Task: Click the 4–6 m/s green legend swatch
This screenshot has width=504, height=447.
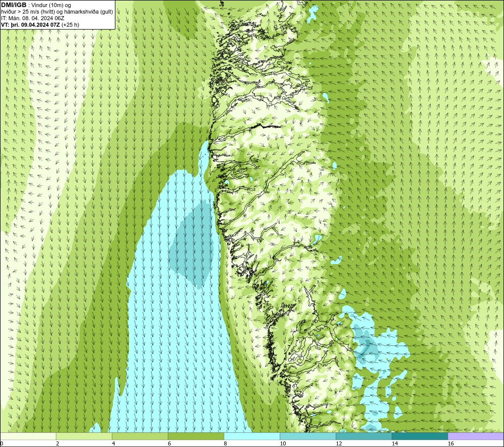Action: [140, 436]
